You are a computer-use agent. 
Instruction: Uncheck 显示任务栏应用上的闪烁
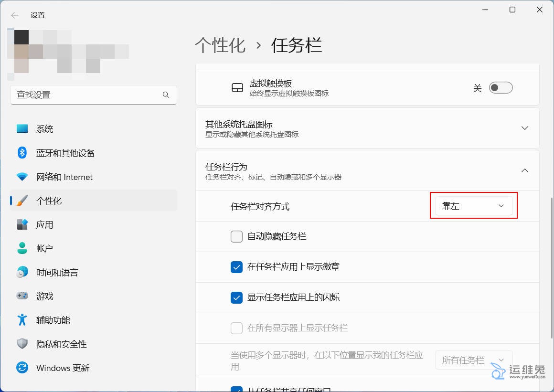point(236,297)
